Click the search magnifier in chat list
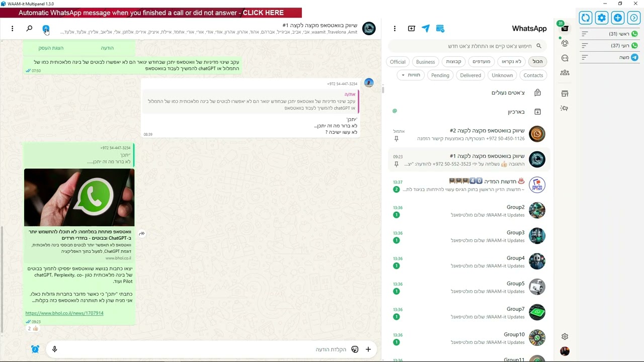Viewport: 644px width, 362px height. point(539,46)
